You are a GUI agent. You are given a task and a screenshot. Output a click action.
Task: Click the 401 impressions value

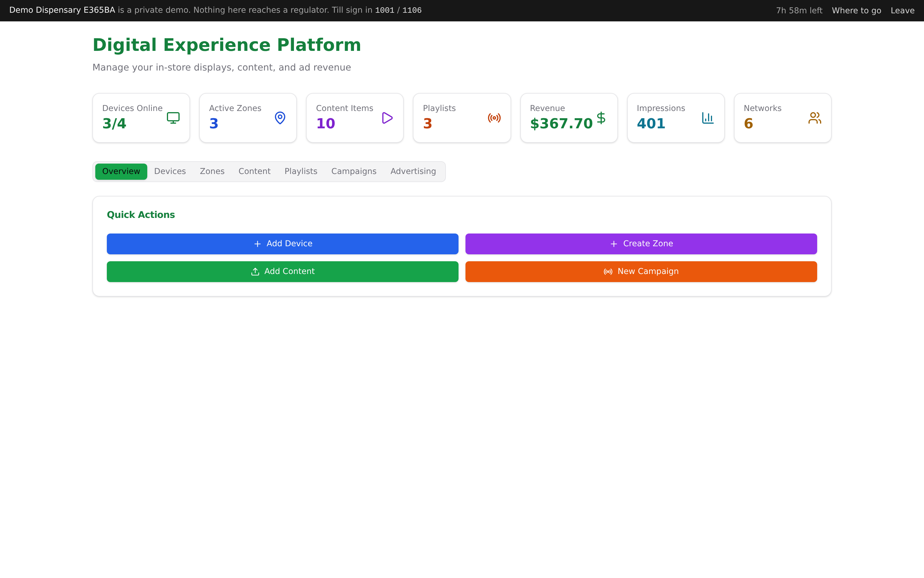pos(651,123)
